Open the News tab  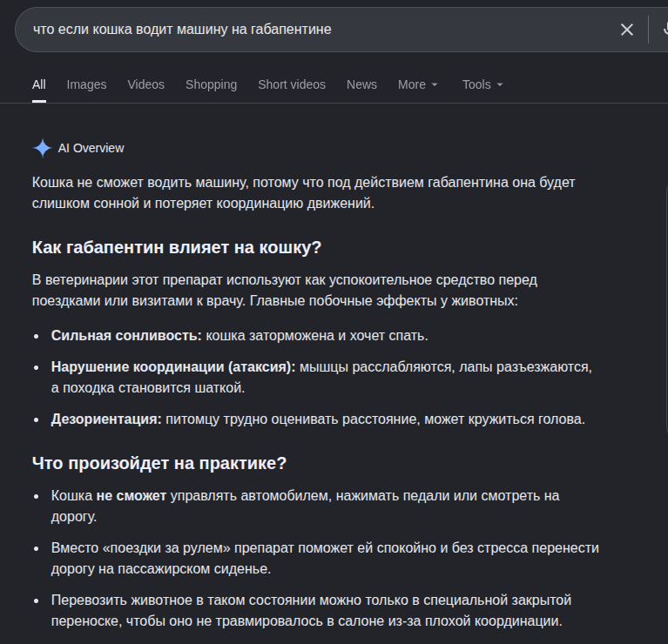361,84
